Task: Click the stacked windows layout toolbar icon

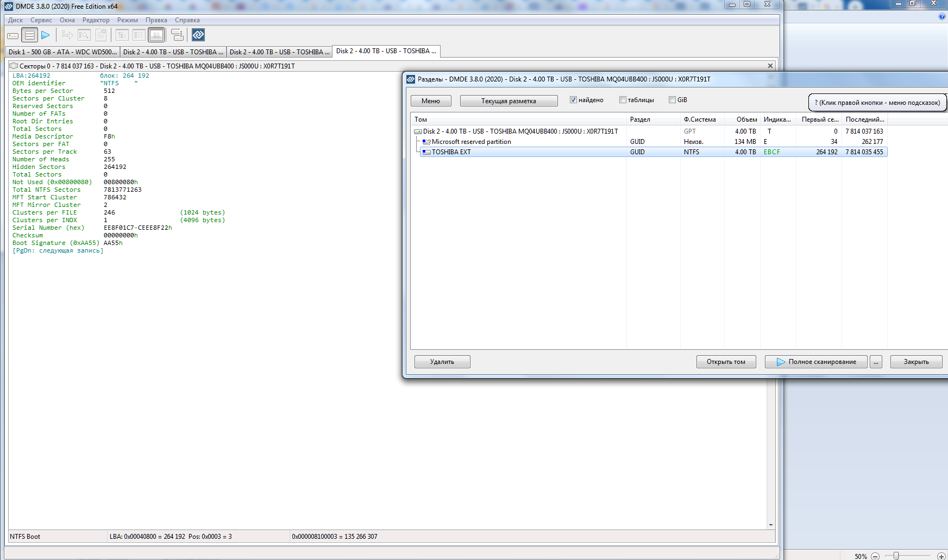Action: point(177,35)
